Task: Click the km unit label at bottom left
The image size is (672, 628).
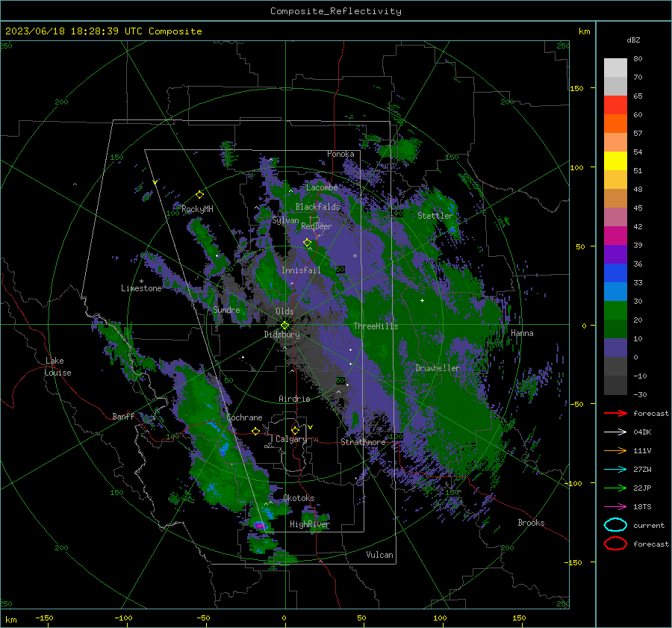Action: point(11,620)
